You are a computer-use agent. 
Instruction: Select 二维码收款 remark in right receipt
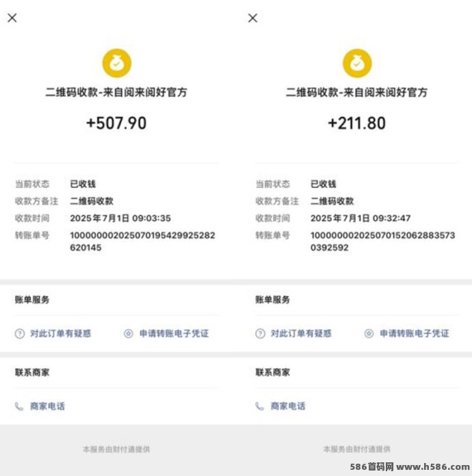(x=332, y=201)
